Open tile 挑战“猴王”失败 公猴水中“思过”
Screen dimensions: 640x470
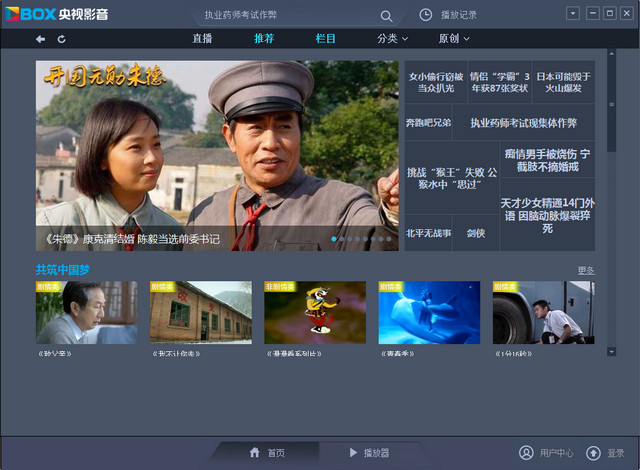tap(452, 178)
